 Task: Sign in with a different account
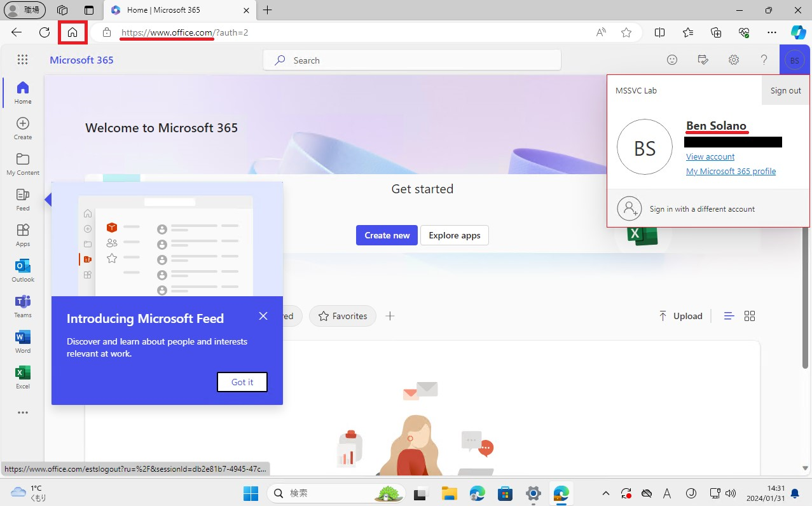point(708,208)
